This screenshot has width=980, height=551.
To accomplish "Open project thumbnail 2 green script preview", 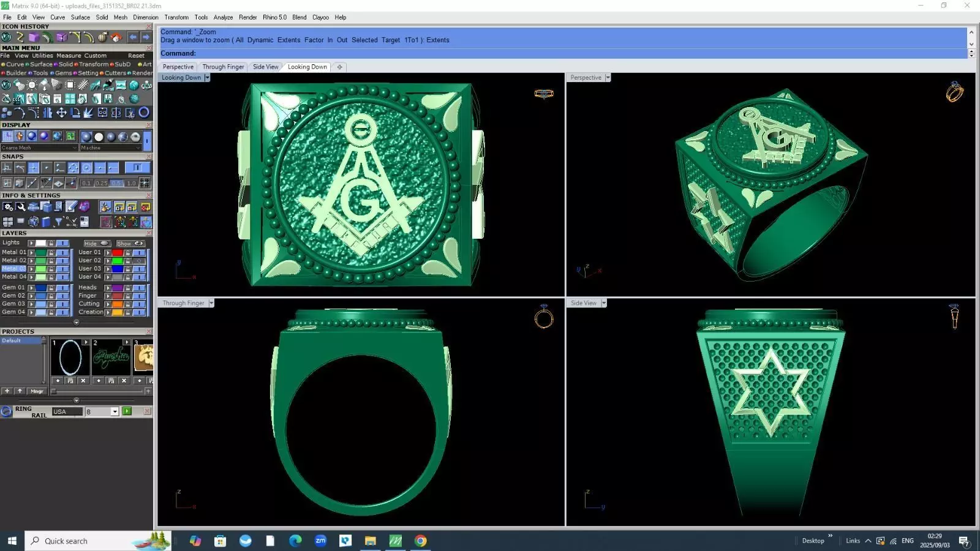I will (111, 358).
